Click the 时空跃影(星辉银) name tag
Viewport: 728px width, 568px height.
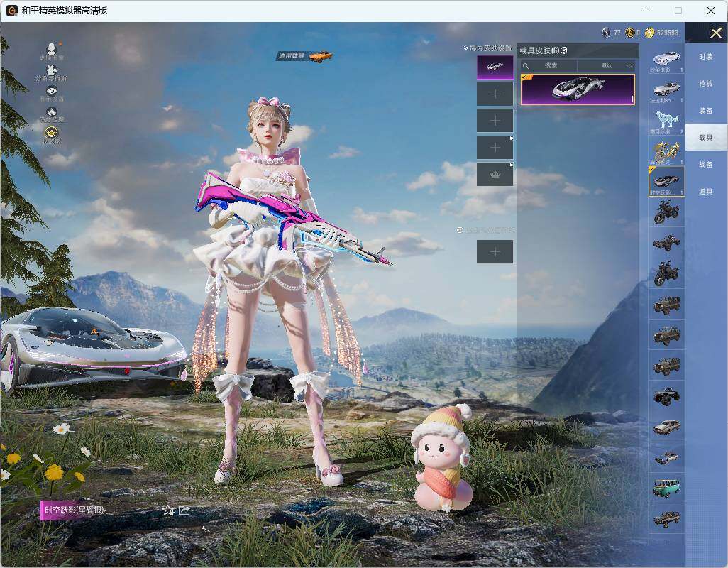73,510
